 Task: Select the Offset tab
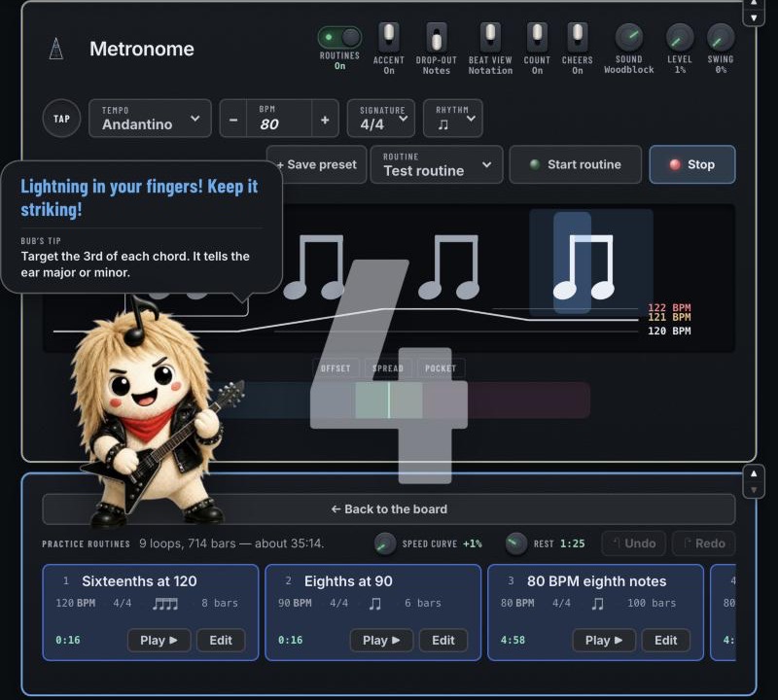pos(336,368)
